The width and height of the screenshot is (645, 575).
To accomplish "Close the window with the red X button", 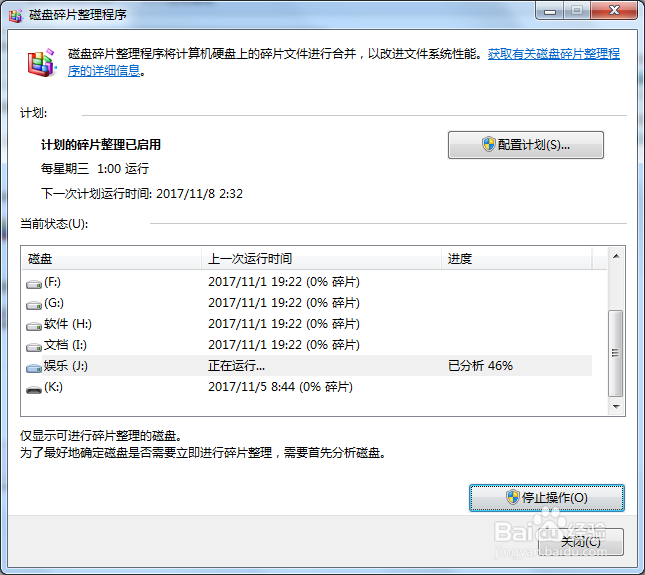I will [x=614, y=10].
